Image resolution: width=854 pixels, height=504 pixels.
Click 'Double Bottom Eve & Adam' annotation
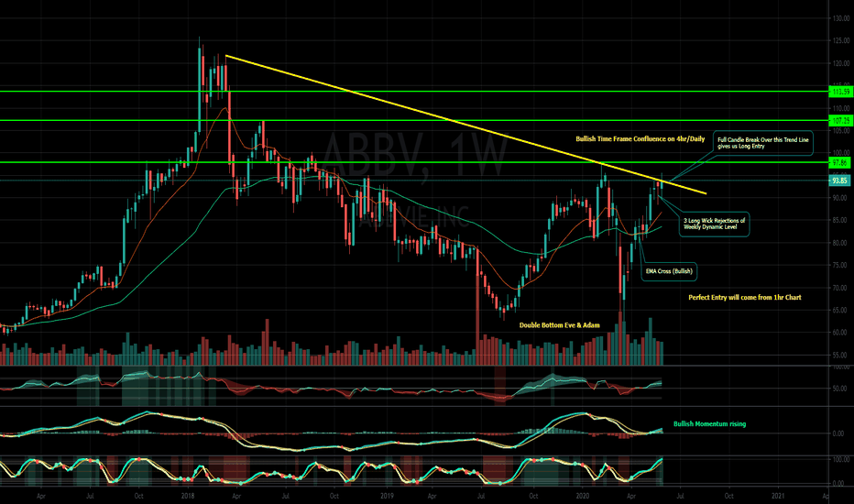[559, 325]
